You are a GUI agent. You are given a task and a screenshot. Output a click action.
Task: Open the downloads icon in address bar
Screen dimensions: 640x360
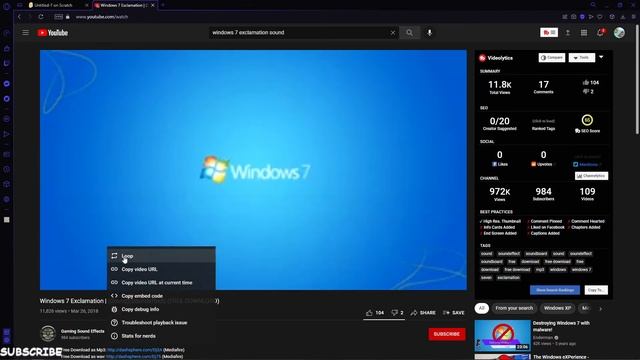click(x=623, y=17)
